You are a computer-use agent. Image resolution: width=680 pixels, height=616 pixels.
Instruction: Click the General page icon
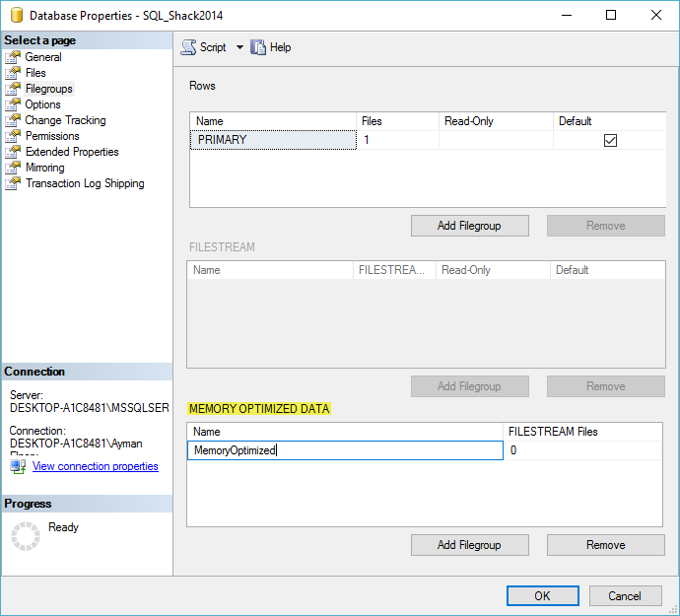coord(13,57)
